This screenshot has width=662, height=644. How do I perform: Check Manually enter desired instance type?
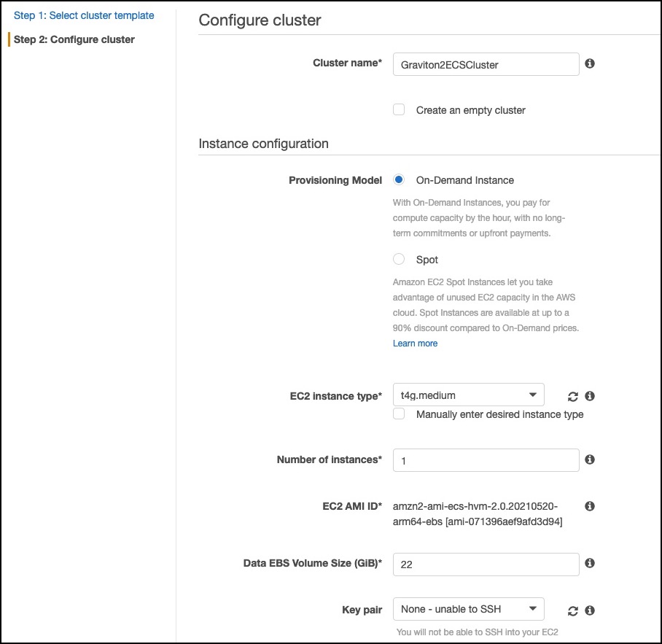[x=399, y=414]
